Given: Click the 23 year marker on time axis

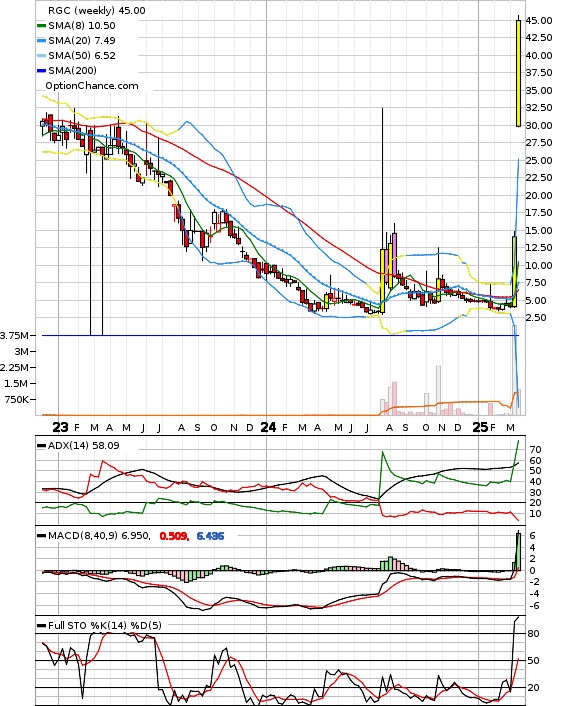Looking at the screenshot, I should [x=60, y=427].
